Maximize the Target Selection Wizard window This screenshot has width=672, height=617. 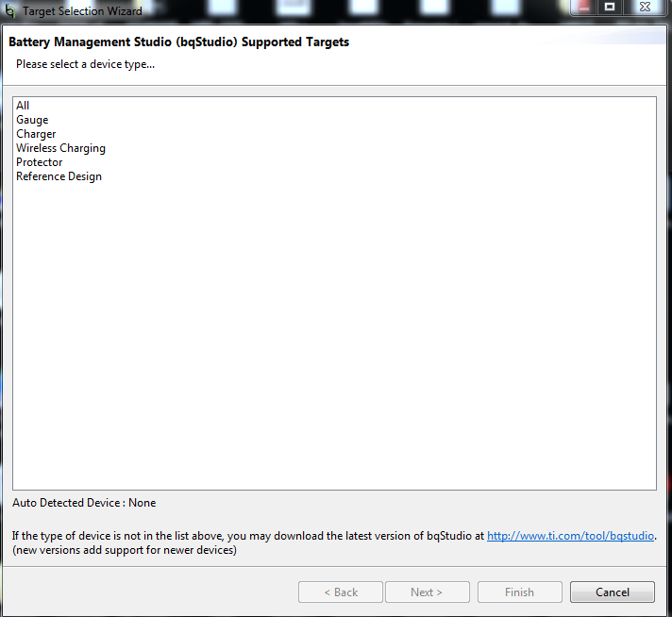point(610,7)
